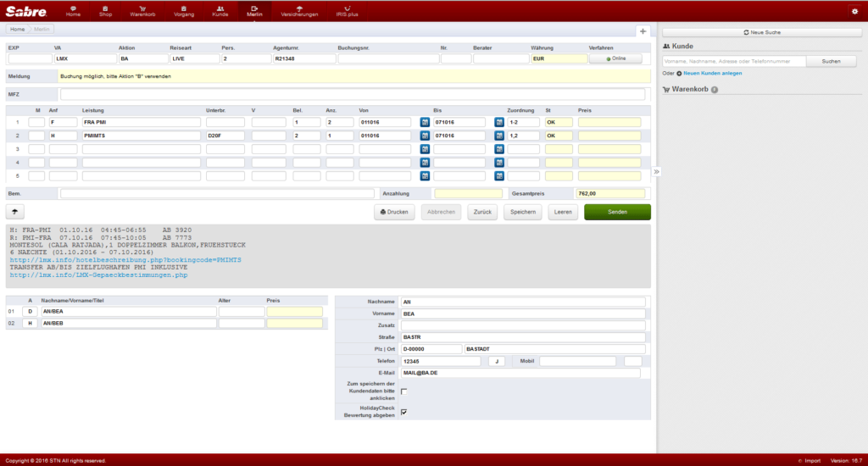Click Neuen Kunden anlegen plus icon

point(679,73)
